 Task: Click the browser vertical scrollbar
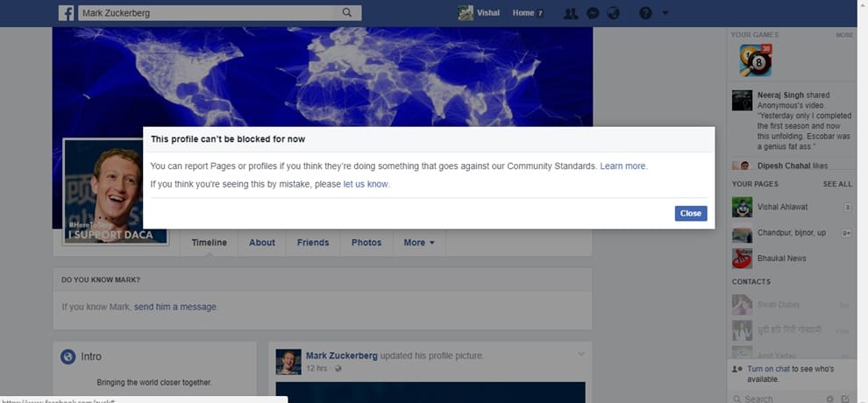(x=863, y=201)
